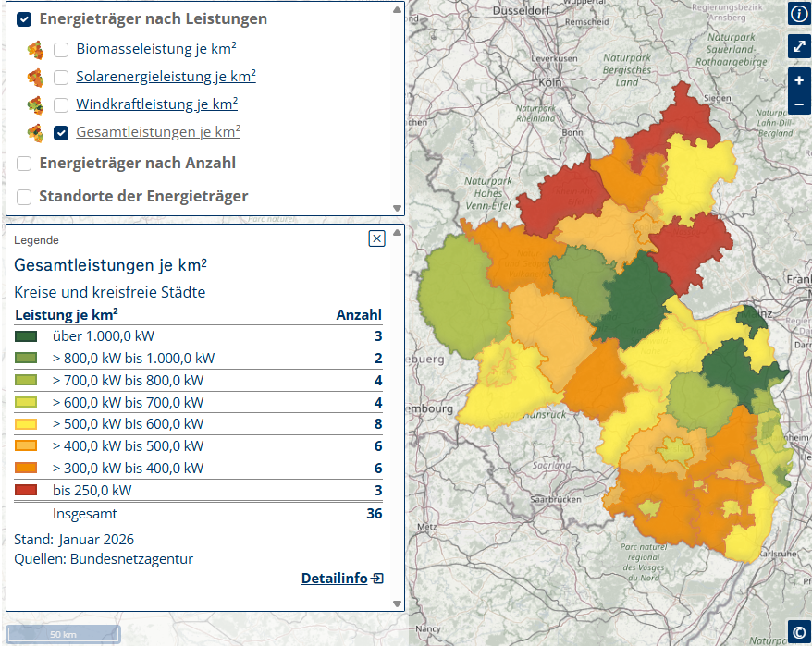The height and width of the screenshot is (646, 812).
Task: Enable the Windkraftleistung je km² checkbox
Action: click(61, 105)
